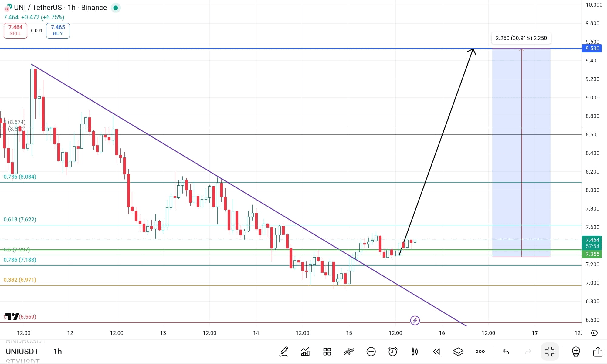This screenshot has width=607, height=364.
Task: Expand the three-dots more menu
Action: coord(480,352)
